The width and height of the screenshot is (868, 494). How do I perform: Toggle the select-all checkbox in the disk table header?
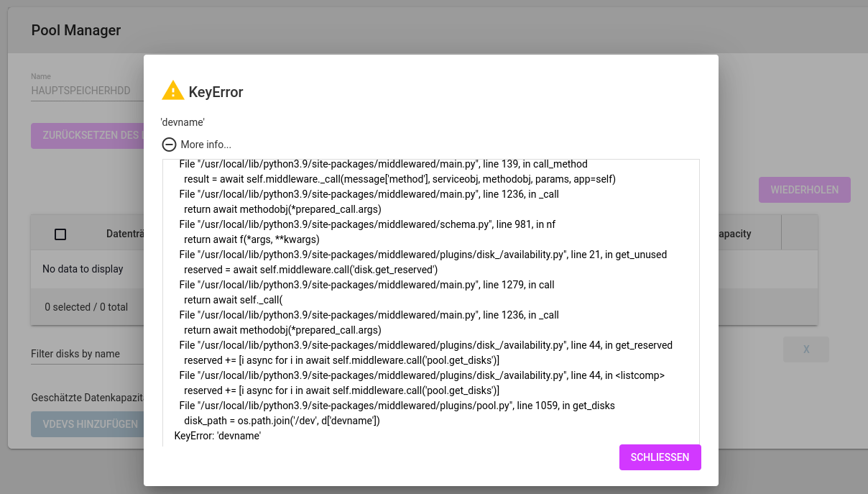[60, 234]
